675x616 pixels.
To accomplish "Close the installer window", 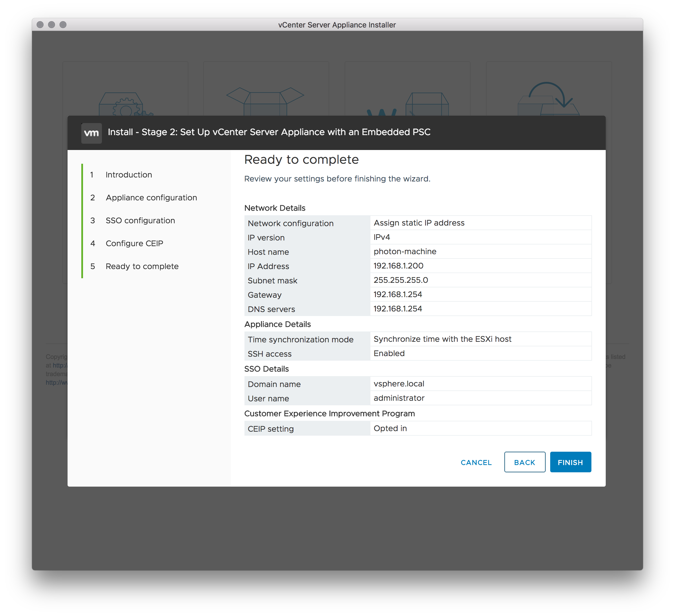I will (x=40, y=24).
